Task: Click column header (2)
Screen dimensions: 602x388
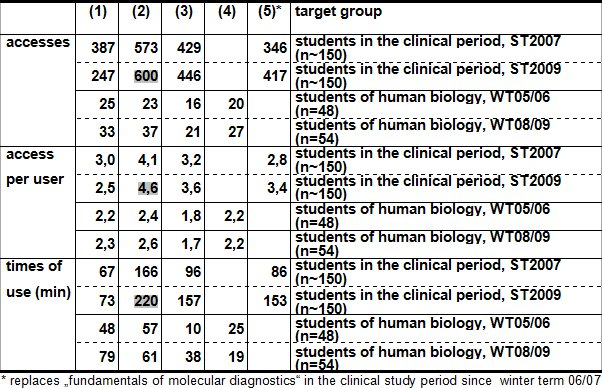Action: pyautogui.click(x=141, y=12)
